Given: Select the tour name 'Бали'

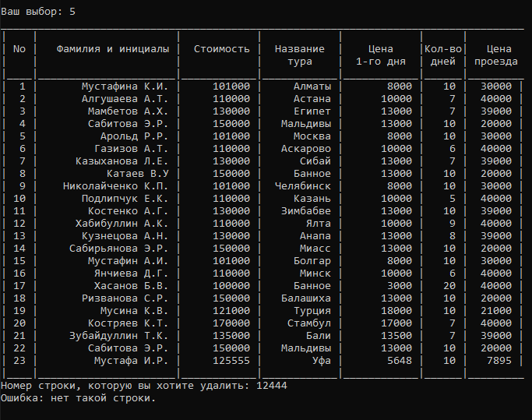Looking at the screenshot, I should (319, 336).
